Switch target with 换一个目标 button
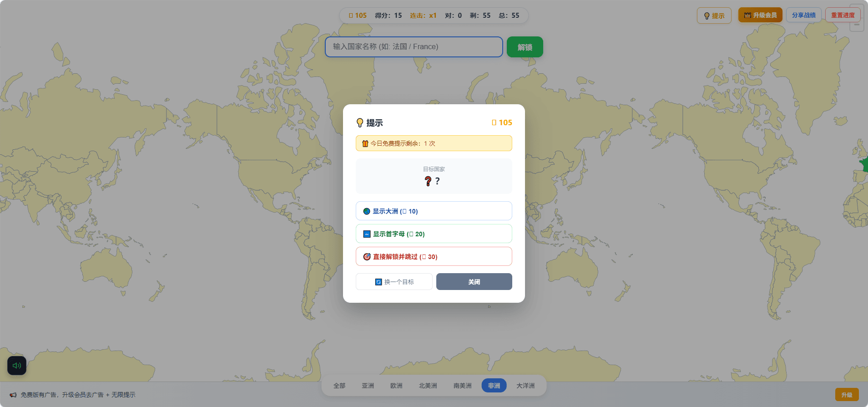This screenshot has height=407, width=868. (x=394, y=282)
